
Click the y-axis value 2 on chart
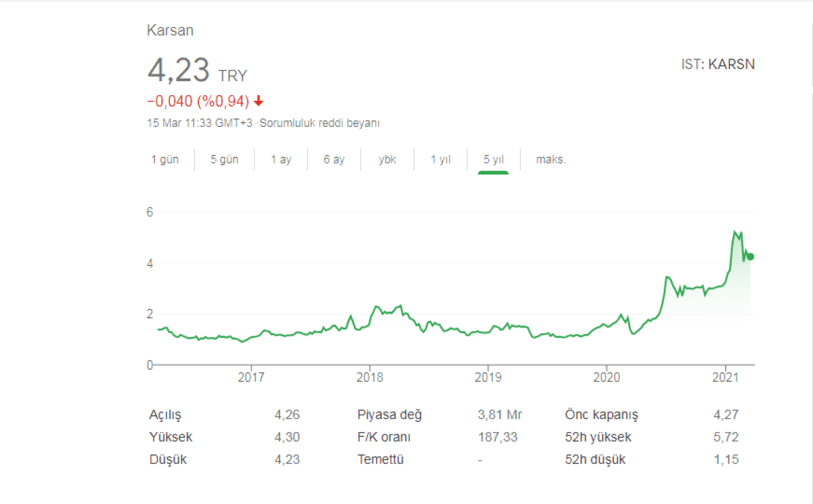(151, 314)
